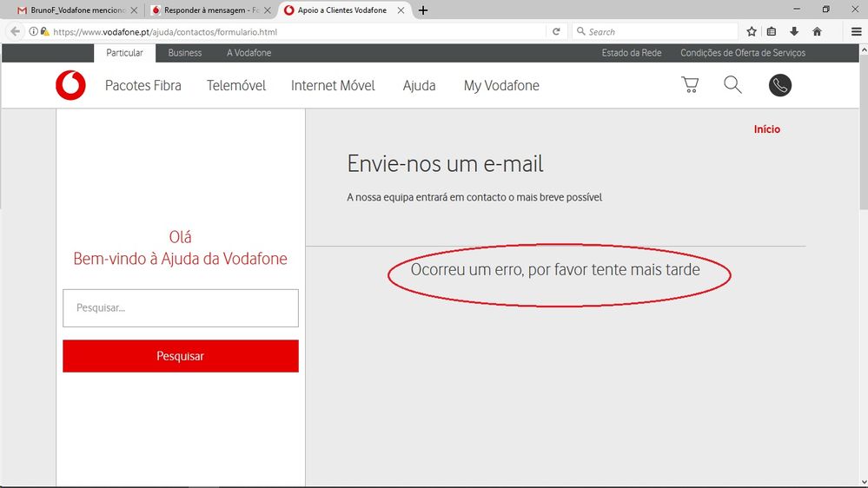Viewport: 868px width, 488px height.
Task: Click the Pesquisar... search input field
Action: (181, 308)
